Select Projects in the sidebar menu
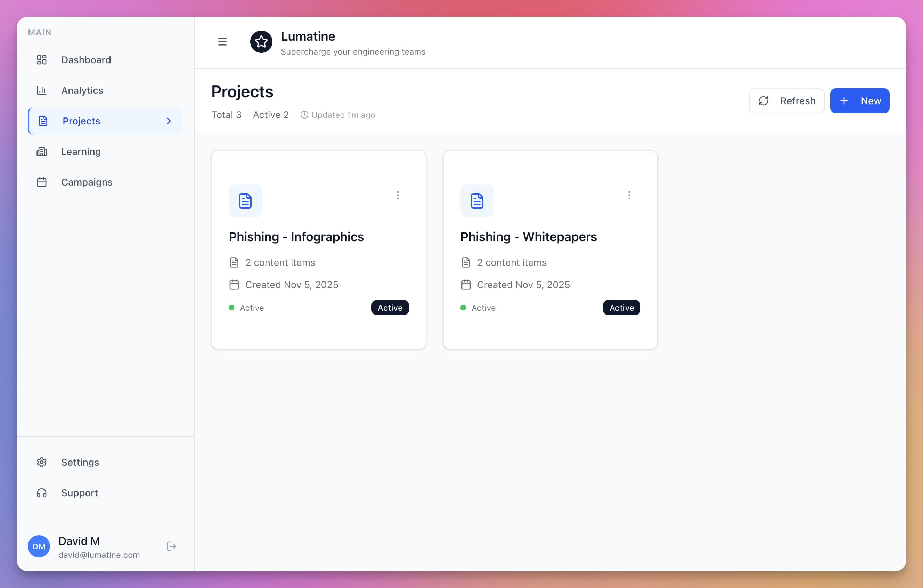923x588 pixels. click(81, 121)
